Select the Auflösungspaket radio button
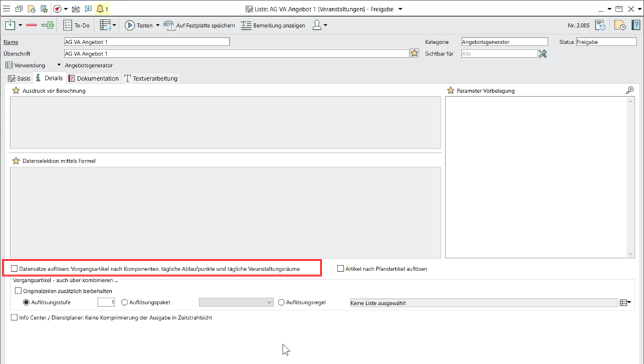Image resolution: width=644 pixels, height=364 pixels. (124, 302)
